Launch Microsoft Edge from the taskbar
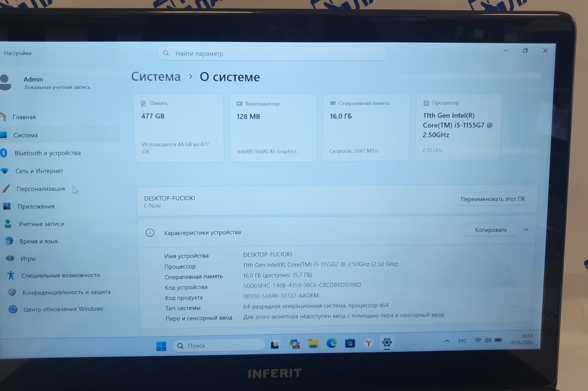This screenshot has height=391, width=588. (x=332, y=343)
